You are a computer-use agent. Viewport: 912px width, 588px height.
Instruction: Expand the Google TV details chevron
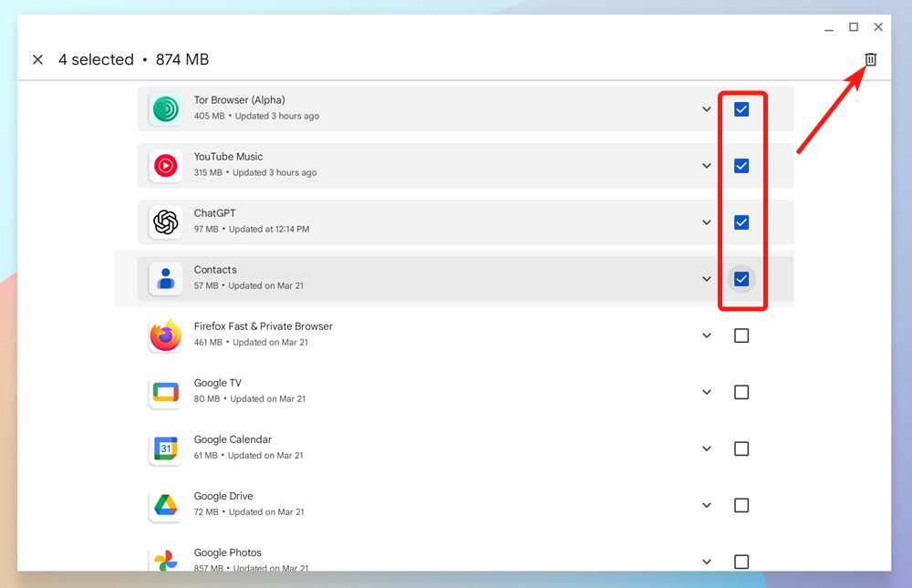pos(707,391)
